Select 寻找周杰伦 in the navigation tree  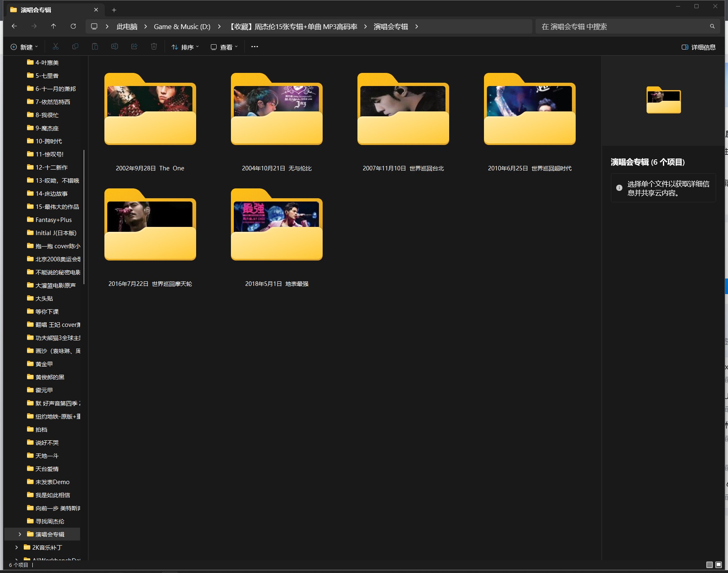[45, 521]
